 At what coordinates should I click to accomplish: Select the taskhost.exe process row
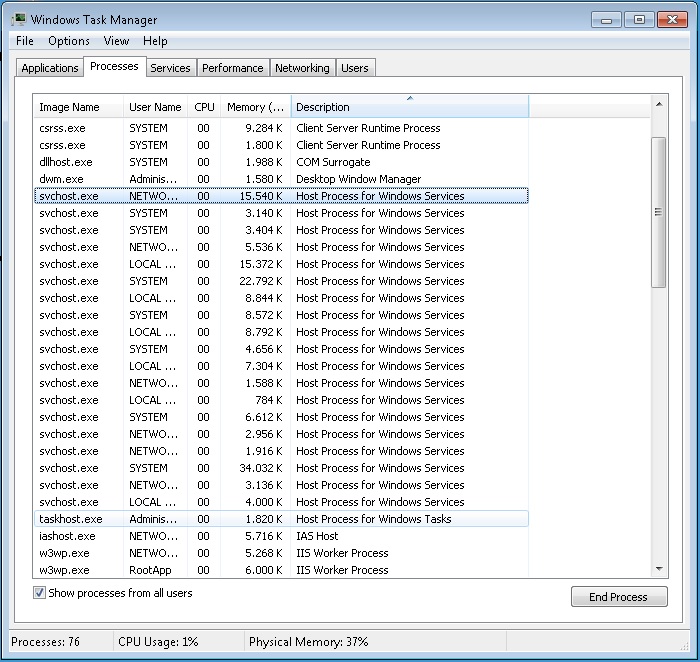[x=281, y=519]
